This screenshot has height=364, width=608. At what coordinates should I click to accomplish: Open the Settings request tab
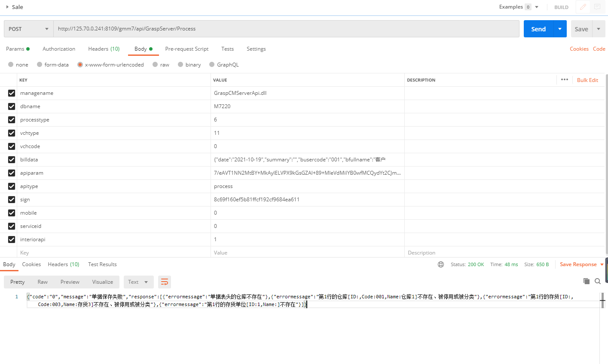[x=256, y=49]
